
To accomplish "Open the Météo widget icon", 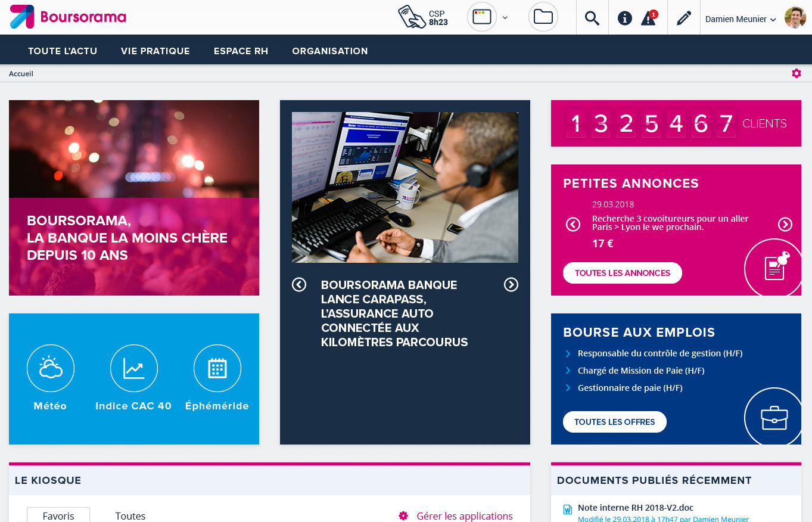I will 51,368.
